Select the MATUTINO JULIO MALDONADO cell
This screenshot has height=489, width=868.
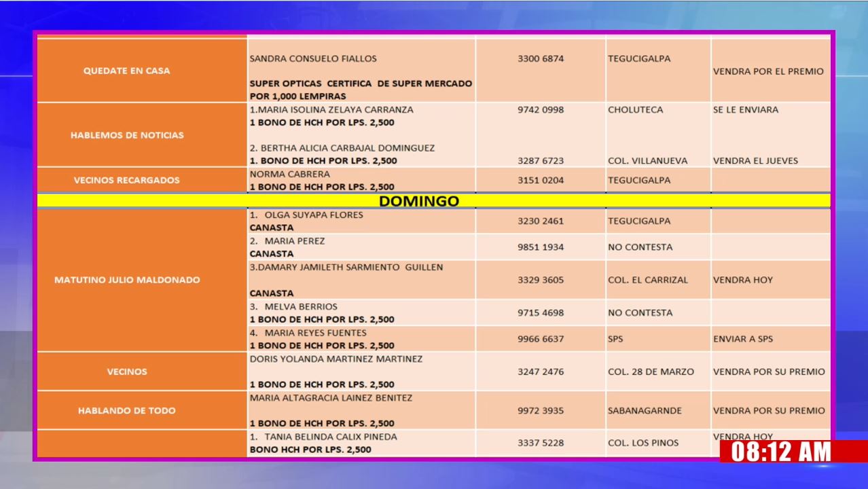click(127, 280)
